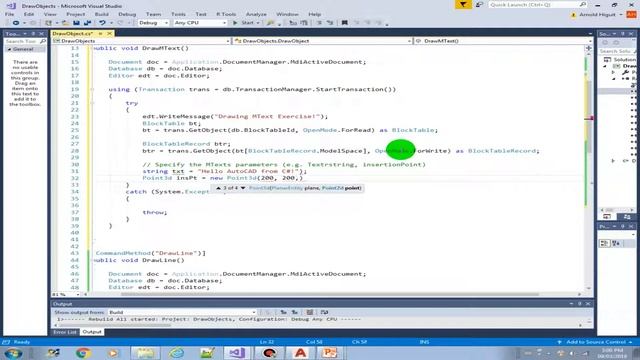Click the Start debugging button
The image size is (640, 360).
[244, 23]
